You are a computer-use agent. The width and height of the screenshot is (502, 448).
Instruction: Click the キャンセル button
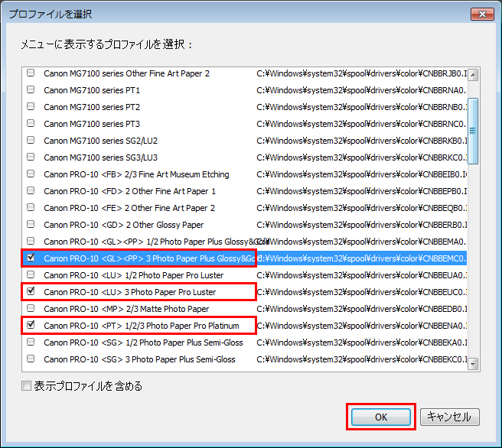[449, 417]
